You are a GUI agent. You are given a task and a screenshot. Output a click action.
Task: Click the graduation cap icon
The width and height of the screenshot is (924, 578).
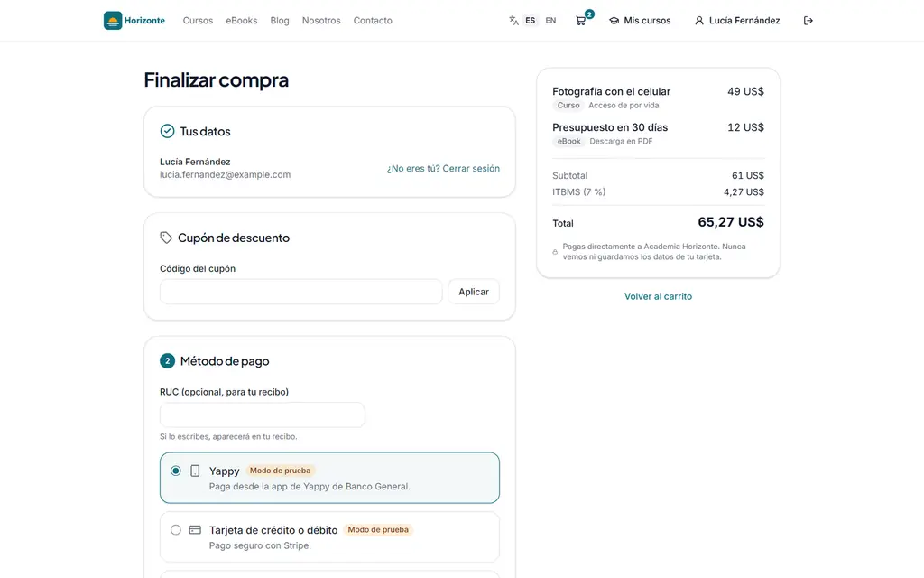click(x=614, y=21)
